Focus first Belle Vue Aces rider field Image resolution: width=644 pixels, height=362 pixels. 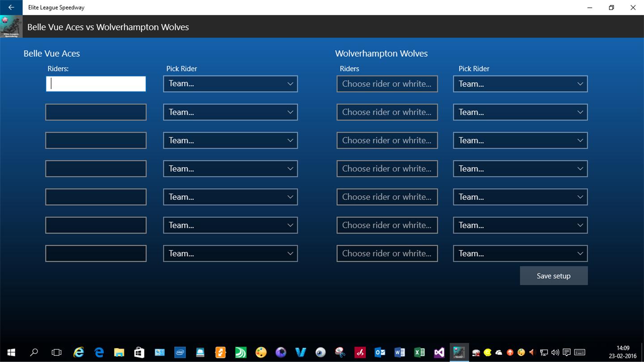(96, 84)
